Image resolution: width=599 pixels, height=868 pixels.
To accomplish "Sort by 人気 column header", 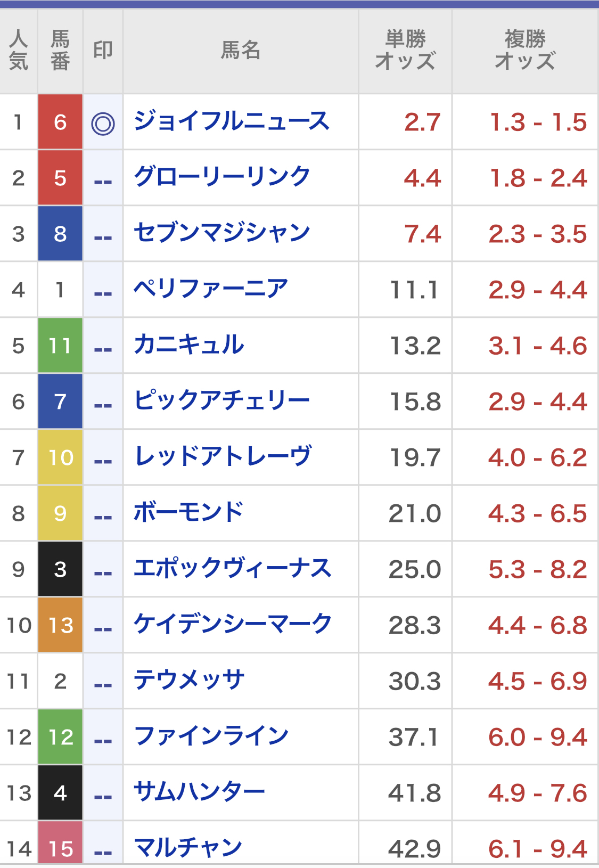I will click(x=19, y=51).
